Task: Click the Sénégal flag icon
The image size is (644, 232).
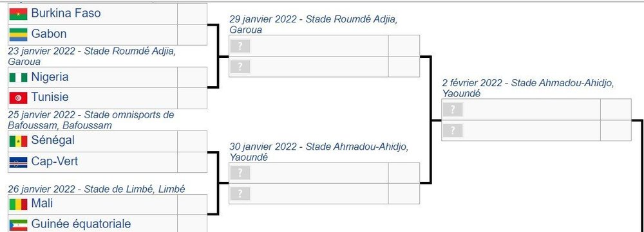Action: (x=18, y=141)
